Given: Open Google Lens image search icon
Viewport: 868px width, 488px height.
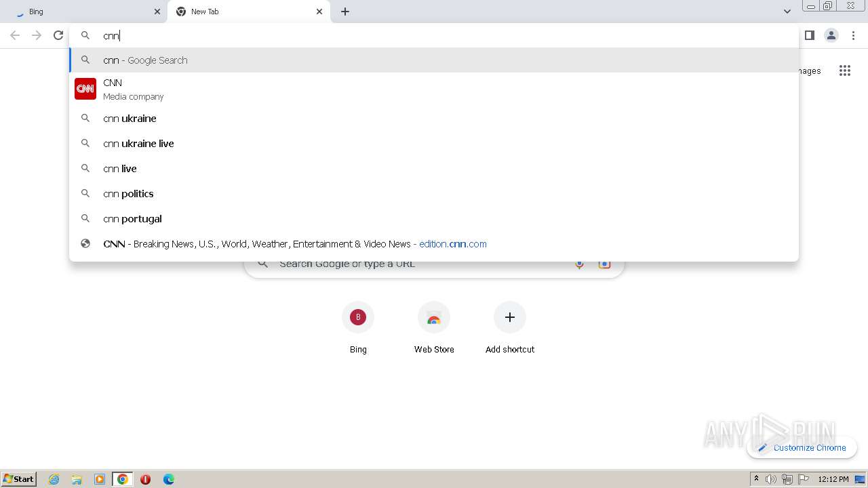Looking at the screenshot, I should (604, 264).
